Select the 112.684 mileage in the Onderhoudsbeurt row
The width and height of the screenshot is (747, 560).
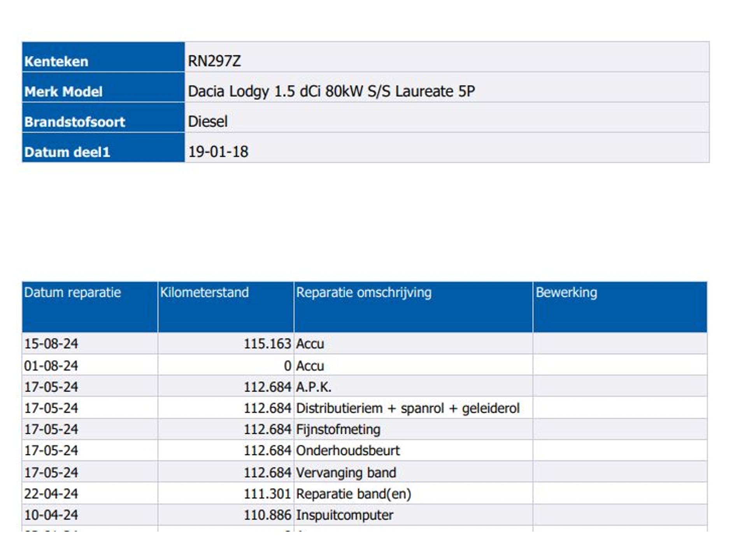267,450
